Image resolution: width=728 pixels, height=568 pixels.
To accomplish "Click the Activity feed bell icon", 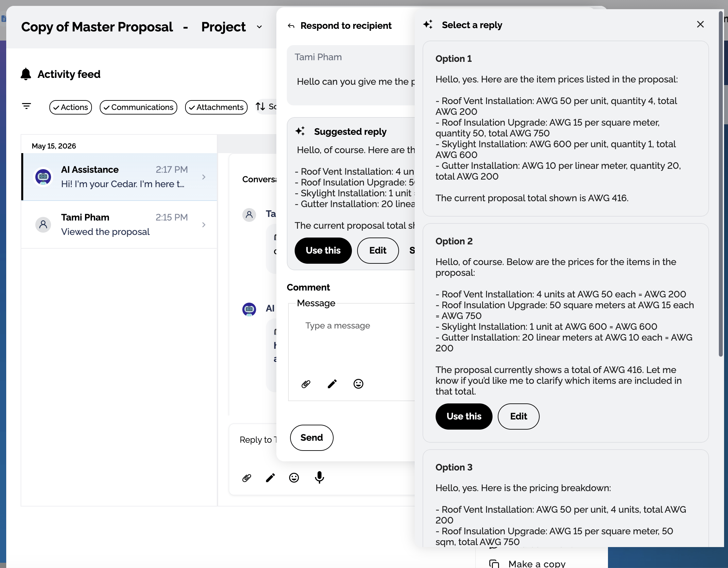I will tap(26, 74).
